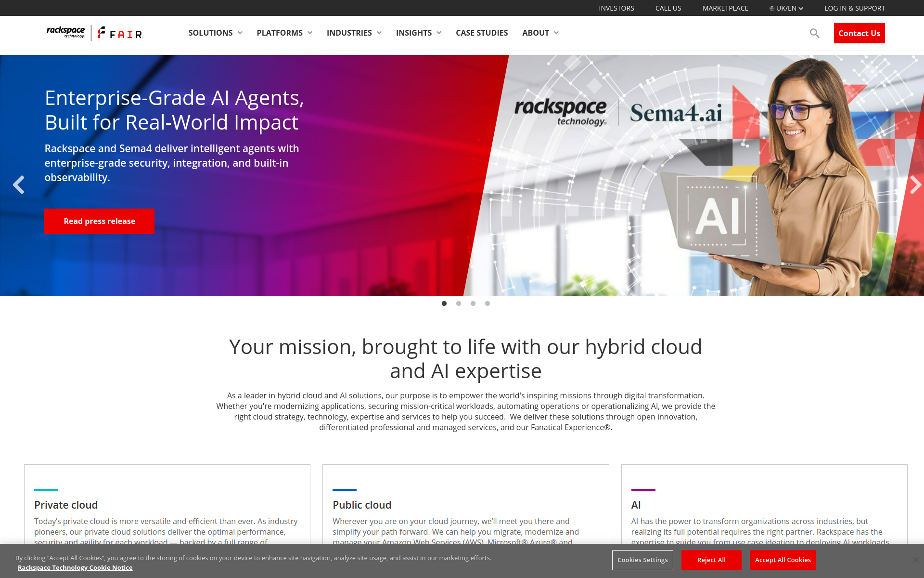Select the fourth carousel dot

pyautogui.click(x=488, y=303)
